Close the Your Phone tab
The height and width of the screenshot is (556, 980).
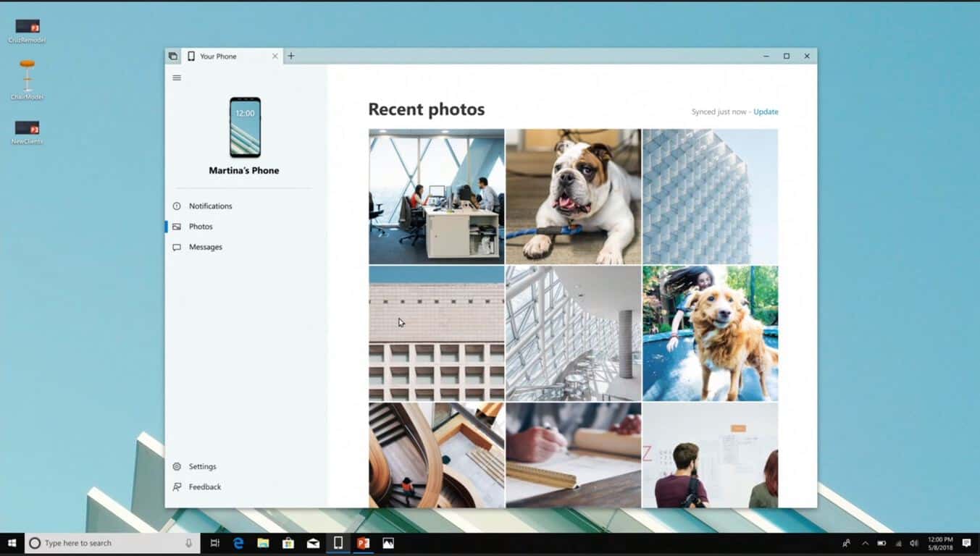coord(275,56)
